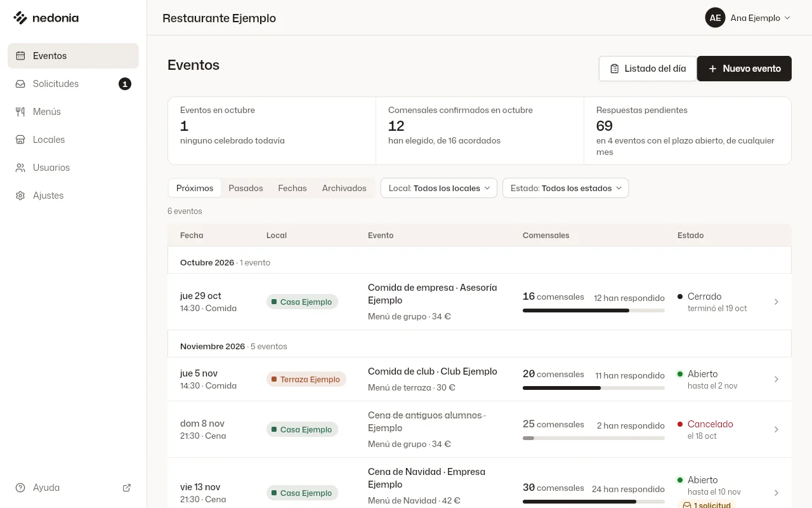
Task: Click the '24 han respondido' text
Action: [x=628, y=489]
